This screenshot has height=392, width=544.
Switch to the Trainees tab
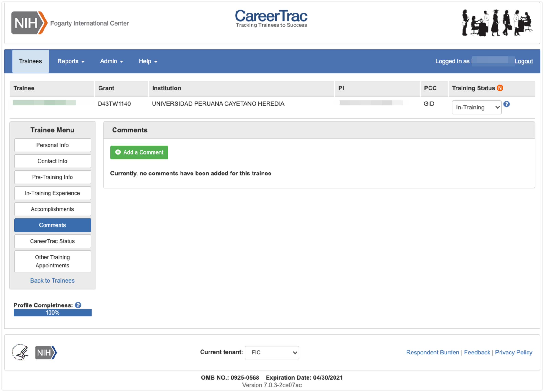click(x=30, y=61)
